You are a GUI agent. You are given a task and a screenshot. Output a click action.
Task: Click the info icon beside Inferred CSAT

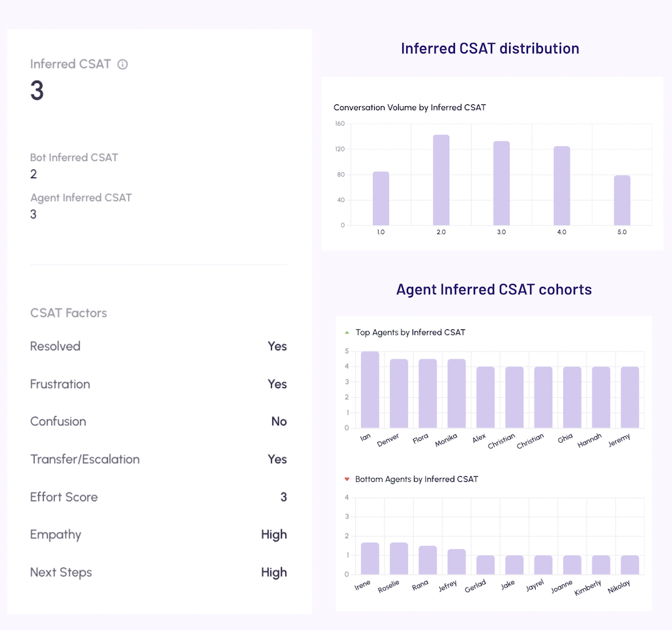pyautogui.click(x=123, y=65)
